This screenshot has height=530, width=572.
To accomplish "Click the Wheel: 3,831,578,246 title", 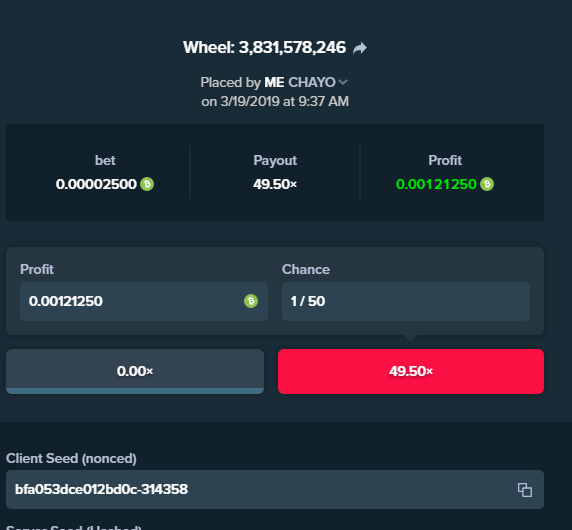I will 264,47.
